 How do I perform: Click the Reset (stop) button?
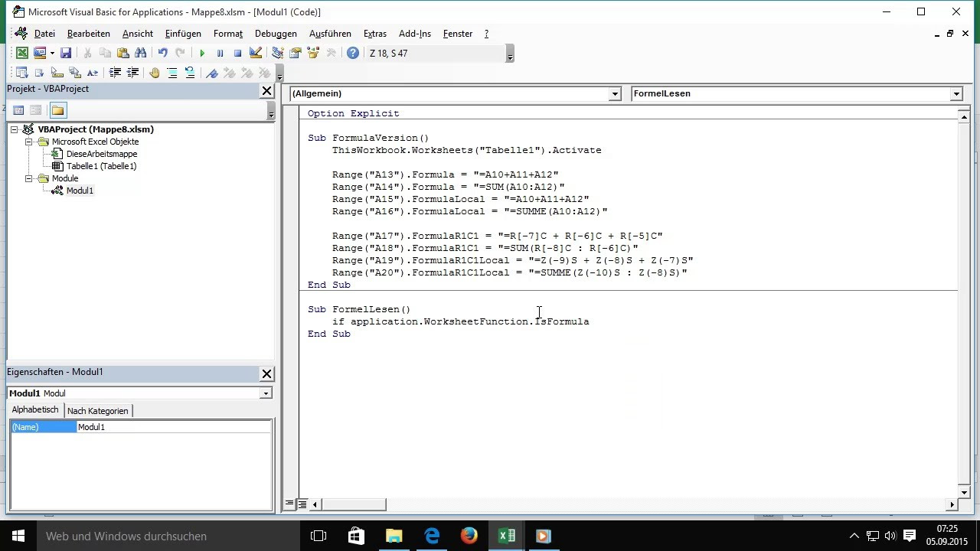[x=237, y=53]
